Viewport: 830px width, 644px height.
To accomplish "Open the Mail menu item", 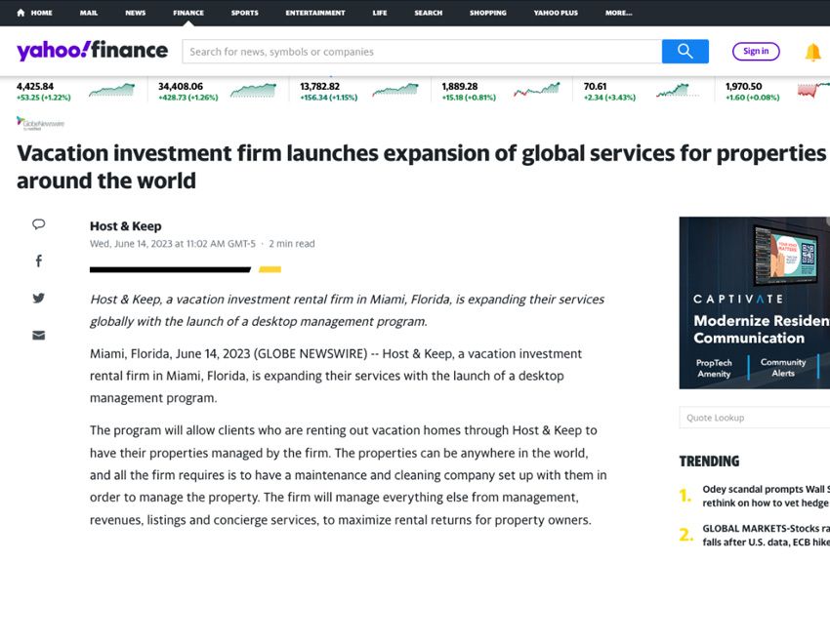I will [x=89, y=13].
